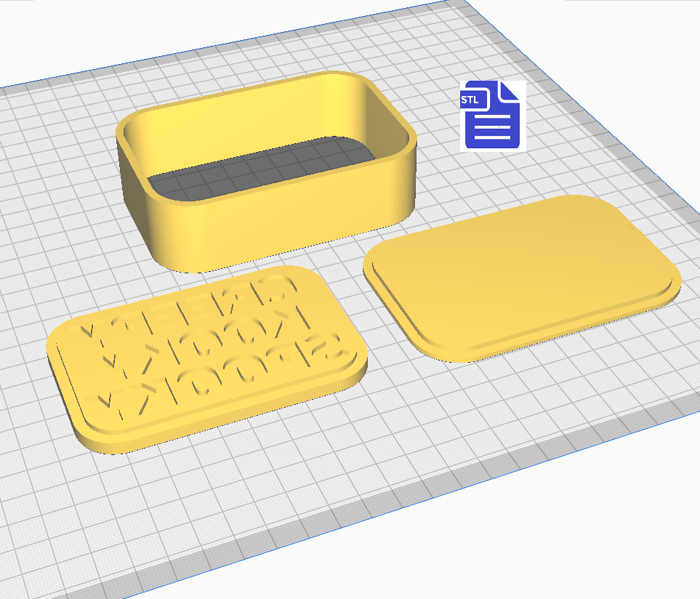Click the blue STL file icon
The height and width of the screenshot is (599, 700).
(492, 116)
